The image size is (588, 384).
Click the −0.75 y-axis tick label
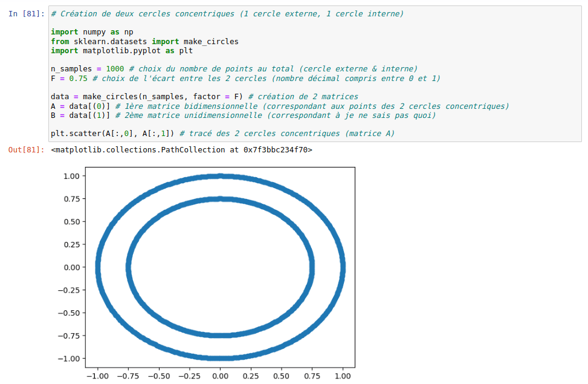69,336
